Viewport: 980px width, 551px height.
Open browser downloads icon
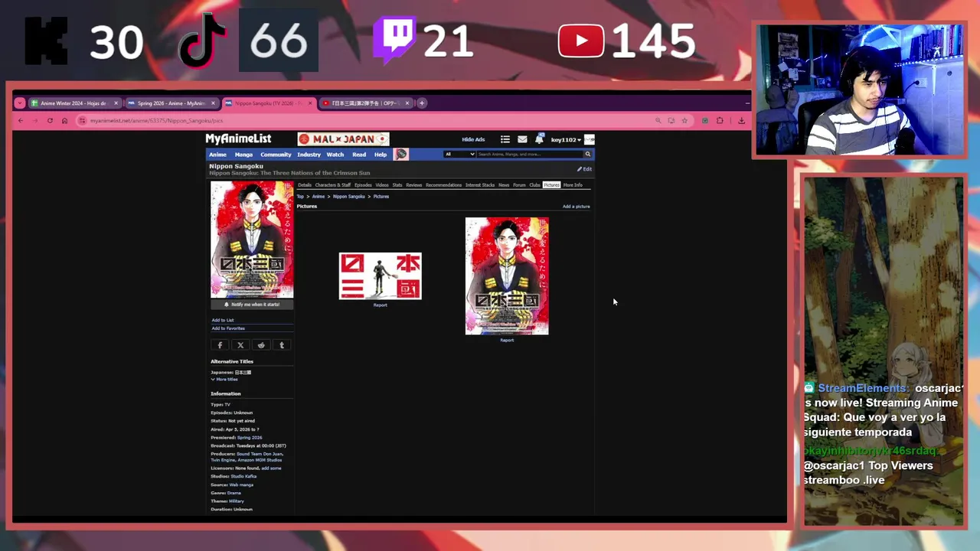[x=741, y=120]
